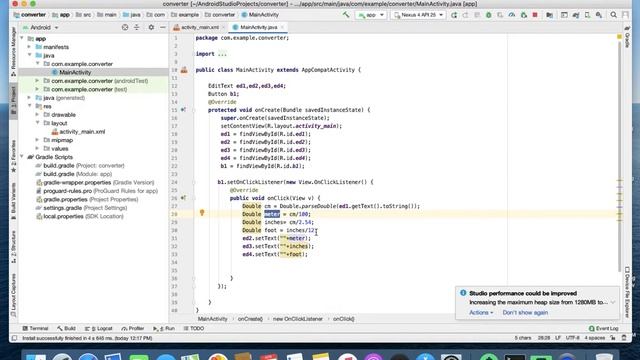
Task: Toggle the Structure side tool window
Action: pos(13,247)
